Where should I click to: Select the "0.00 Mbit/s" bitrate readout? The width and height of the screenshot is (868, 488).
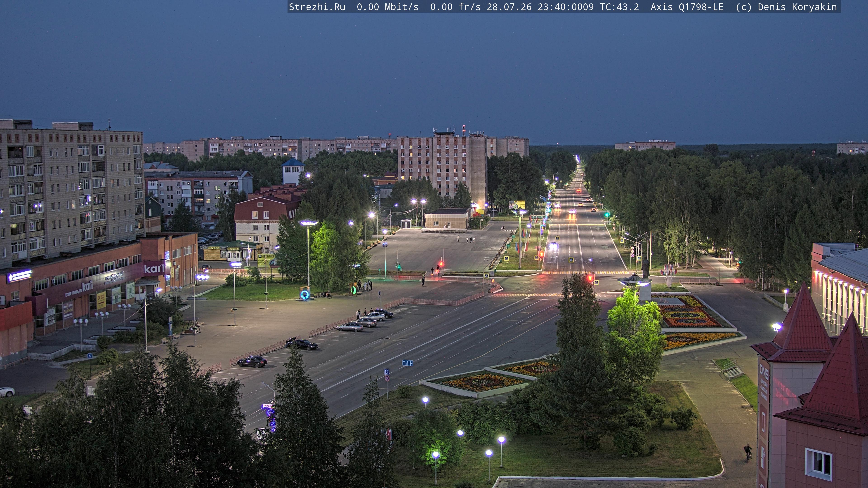coord(387,7)
